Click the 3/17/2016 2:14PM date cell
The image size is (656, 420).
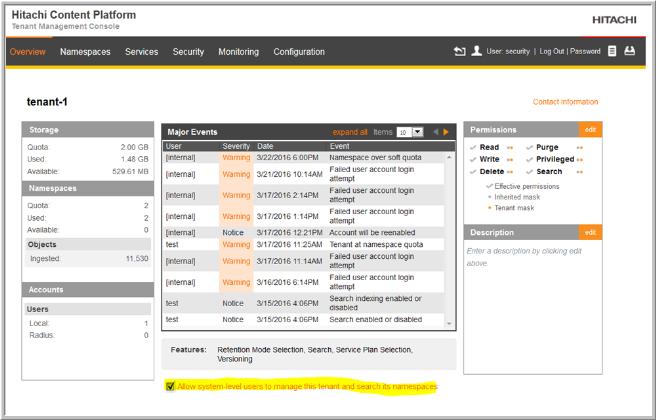287,195
